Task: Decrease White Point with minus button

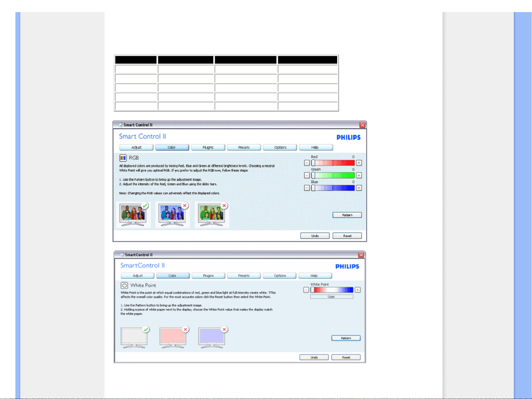Action: pyautogui.click(x=306, y=290)
